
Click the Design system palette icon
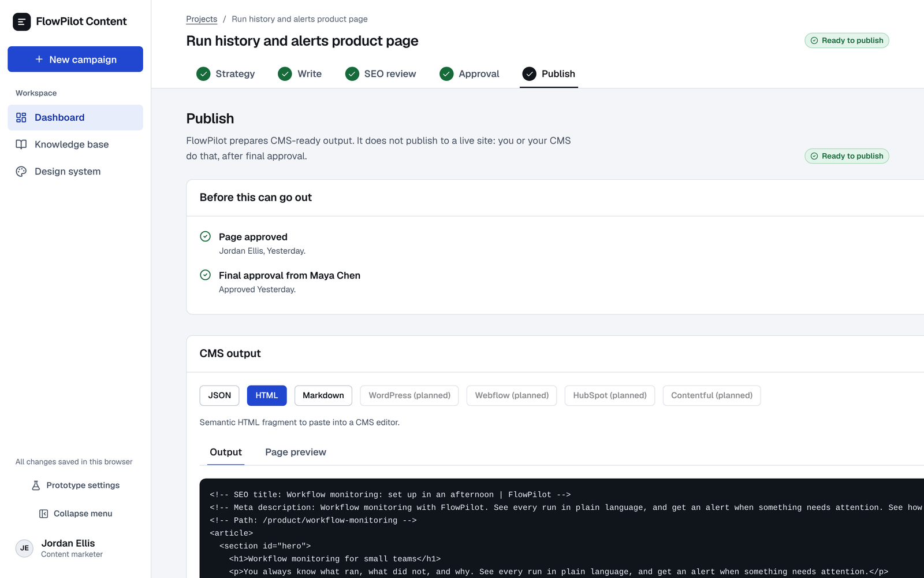[x=21, y=172]
